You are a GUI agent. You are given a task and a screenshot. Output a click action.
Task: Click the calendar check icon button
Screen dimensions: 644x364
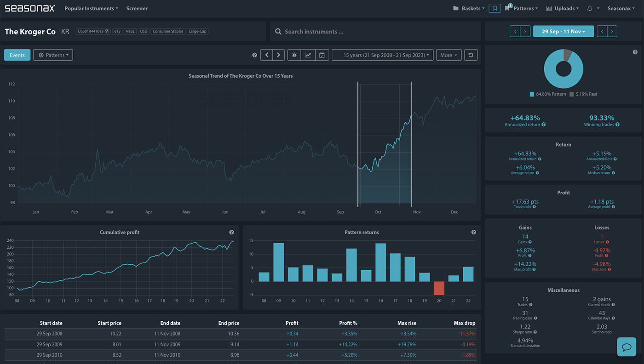[322, 55]
